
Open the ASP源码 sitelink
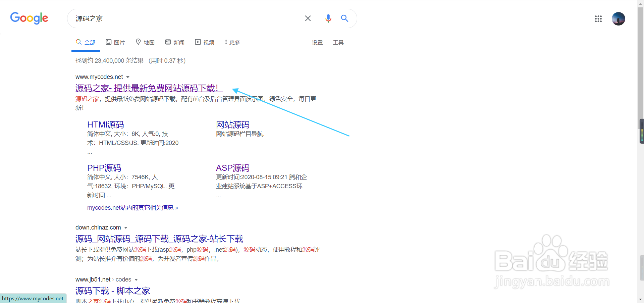(x=233, y=168)
